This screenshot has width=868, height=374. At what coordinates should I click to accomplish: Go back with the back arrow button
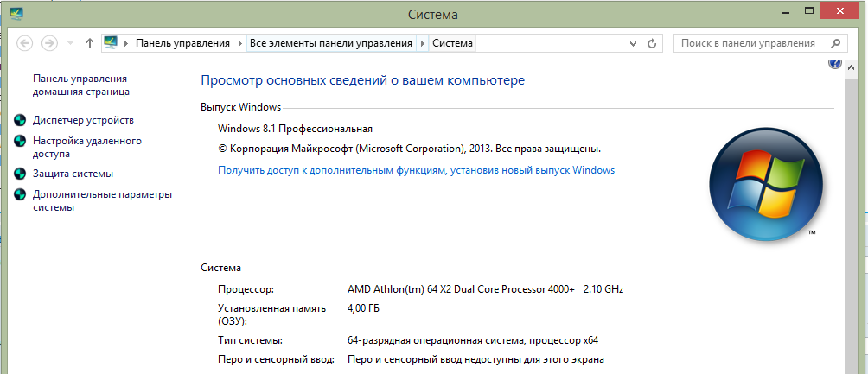click(25, 43)
